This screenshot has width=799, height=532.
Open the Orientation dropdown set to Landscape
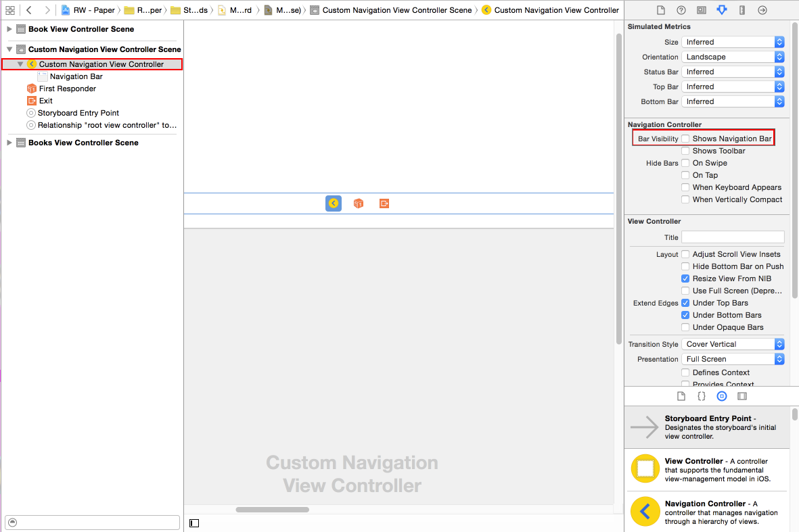733,57
